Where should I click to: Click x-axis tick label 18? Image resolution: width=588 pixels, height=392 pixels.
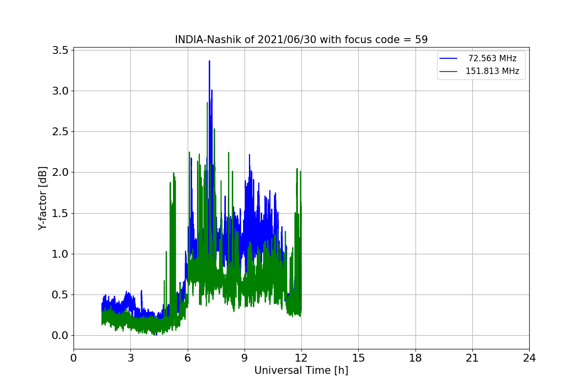pos(416,358)
